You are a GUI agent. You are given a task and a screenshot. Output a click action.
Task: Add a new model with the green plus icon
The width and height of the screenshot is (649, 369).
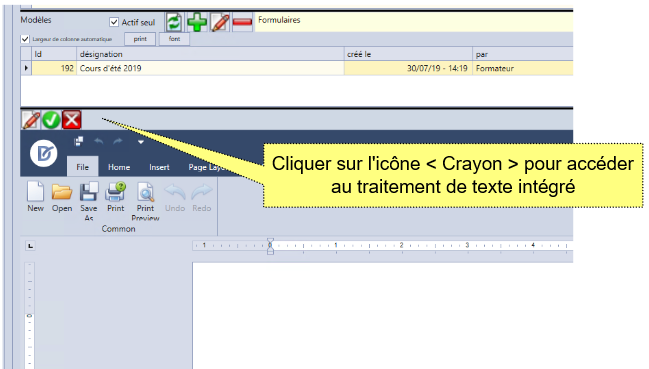(x=197, y=22)
